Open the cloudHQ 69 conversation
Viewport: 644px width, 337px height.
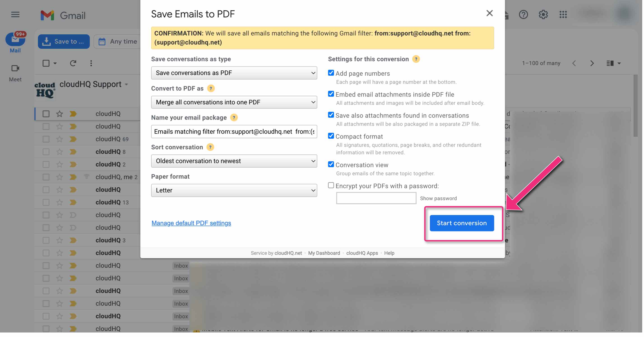112,139
